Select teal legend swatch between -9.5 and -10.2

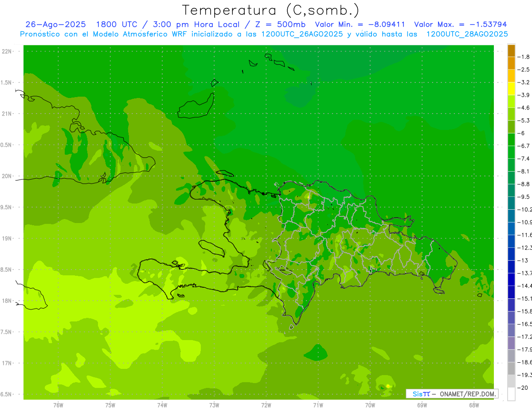click(x=511, y=203)
